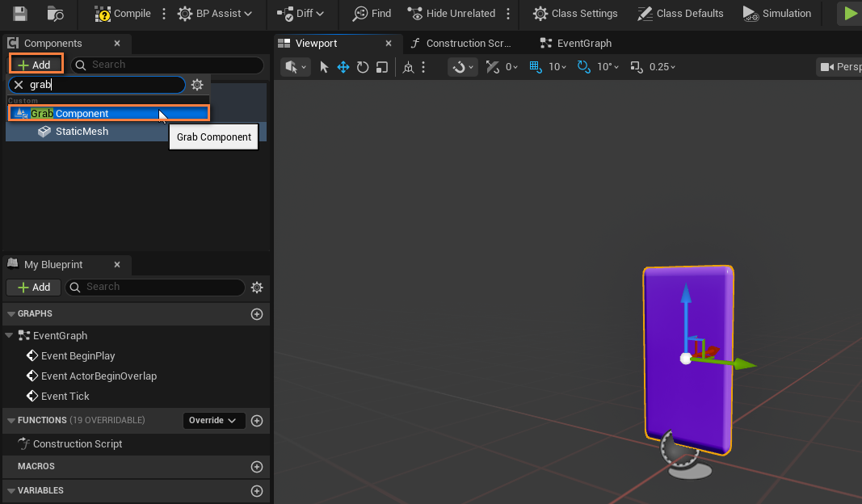The height and width of the screenshot is (504, 862).
Task: Close the Components panel tab
Action: tap(117, 43)
